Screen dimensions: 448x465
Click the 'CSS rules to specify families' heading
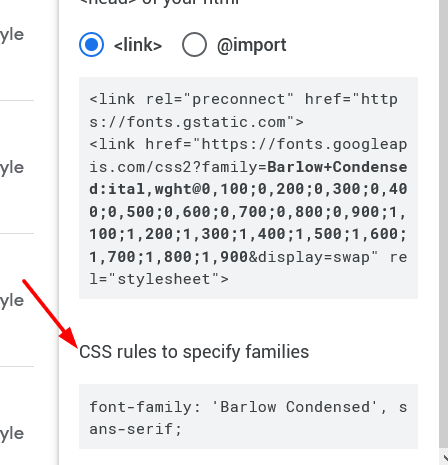pyautogui.click(x=194, y=352)
